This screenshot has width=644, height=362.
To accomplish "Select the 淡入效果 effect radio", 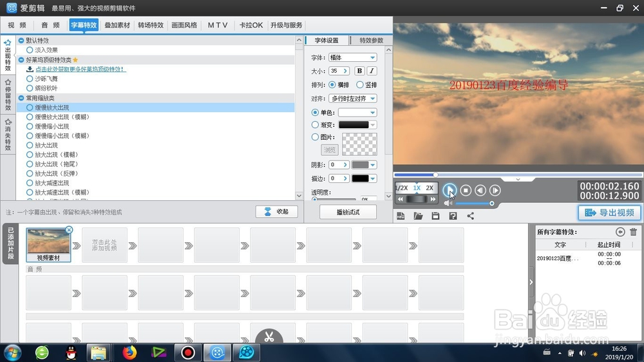I will click(30, 50).
